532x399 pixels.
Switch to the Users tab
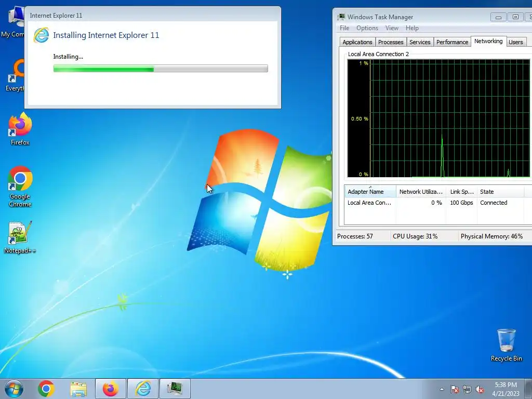[516, 42]
